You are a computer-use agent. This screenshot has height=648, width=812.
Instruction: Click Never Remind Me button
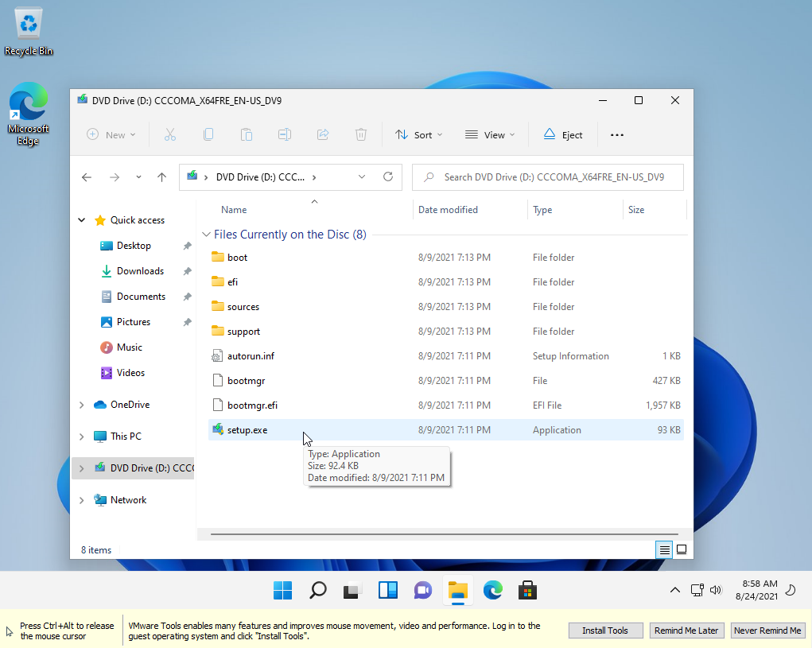point(767,631)
